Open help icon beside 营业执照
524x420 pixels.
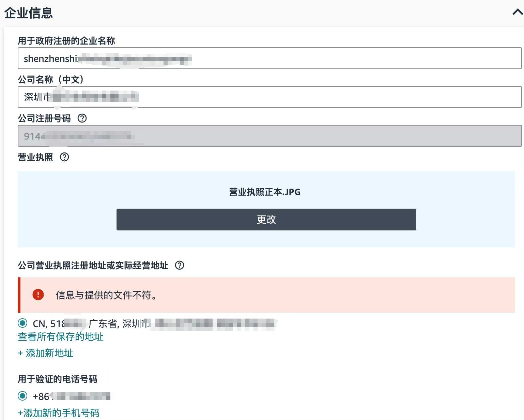64,157
